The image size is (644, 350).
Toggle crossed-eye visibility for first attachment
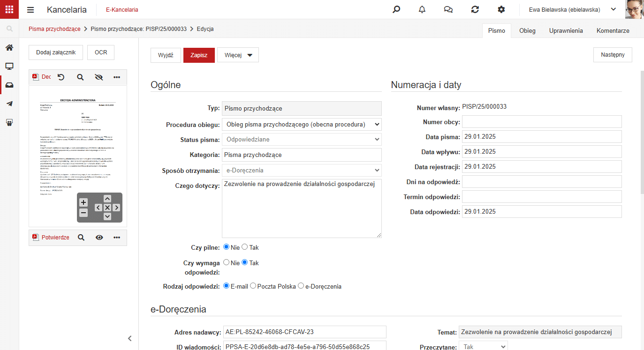tap(98, 77)
